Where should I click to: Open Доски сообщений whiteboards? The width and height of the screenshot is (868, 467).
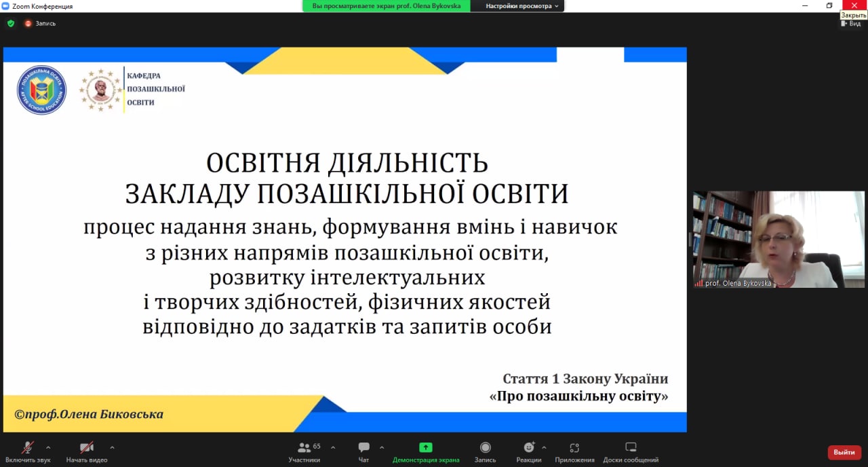click(x=631, y=451)
